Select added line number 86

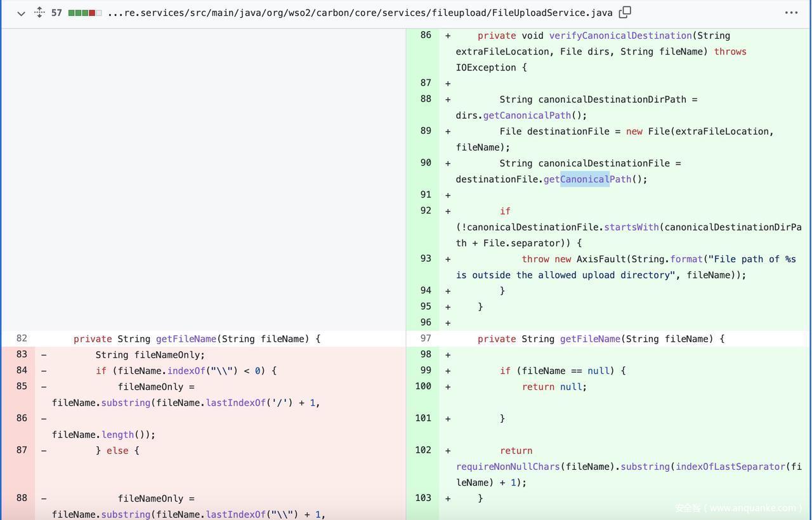(x=426, y=36)
